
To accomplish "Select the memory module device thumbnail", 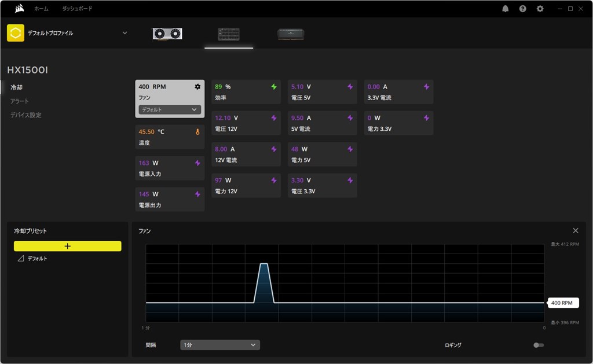I will [291, 34].
